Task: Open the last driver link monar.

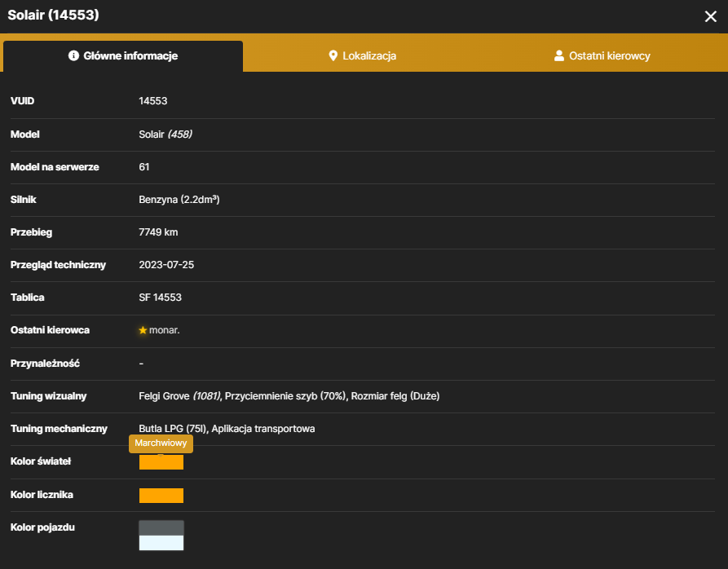Action: point(165,330)
